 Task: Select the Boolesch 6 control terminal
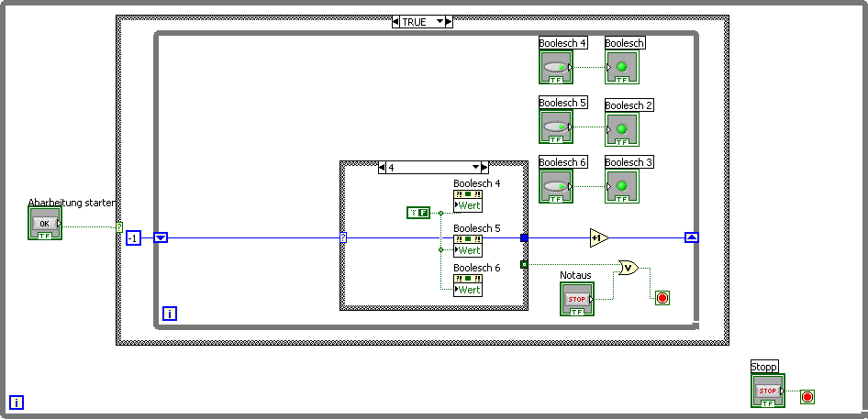click(556, 186)
